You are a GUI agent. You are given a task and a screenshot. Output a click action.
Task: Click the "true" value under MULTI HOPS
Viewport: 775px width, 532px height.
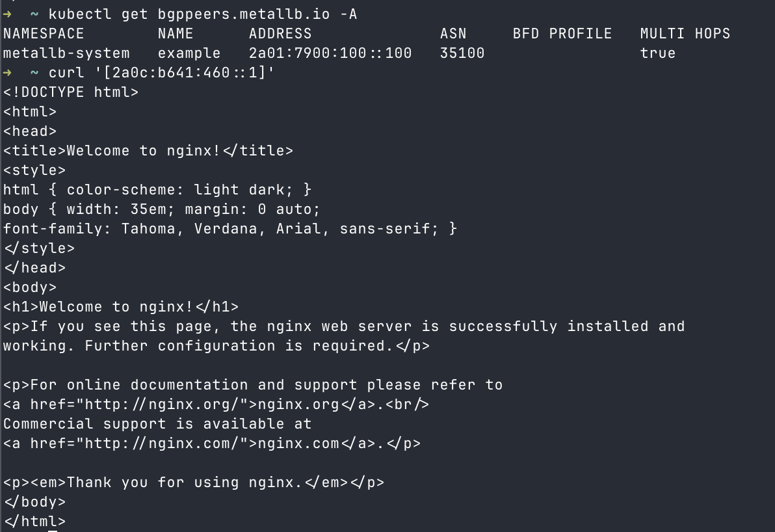coord(658,53)
